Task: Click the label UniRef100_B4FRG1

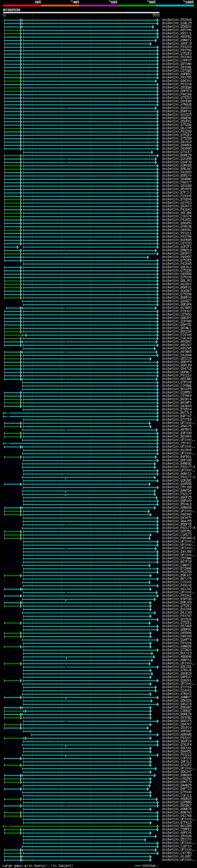Action: [x=177, y=457]
